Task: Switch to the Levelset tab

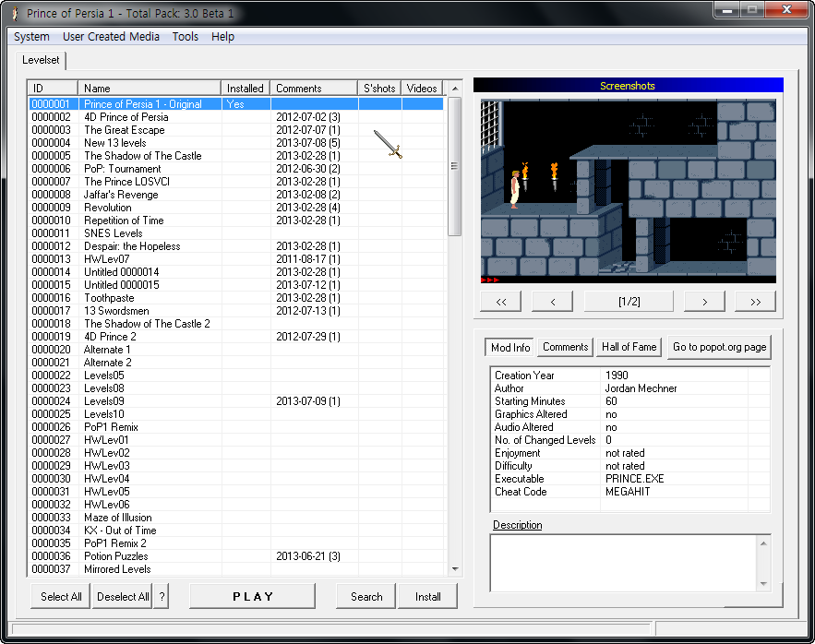Action: 41,60
